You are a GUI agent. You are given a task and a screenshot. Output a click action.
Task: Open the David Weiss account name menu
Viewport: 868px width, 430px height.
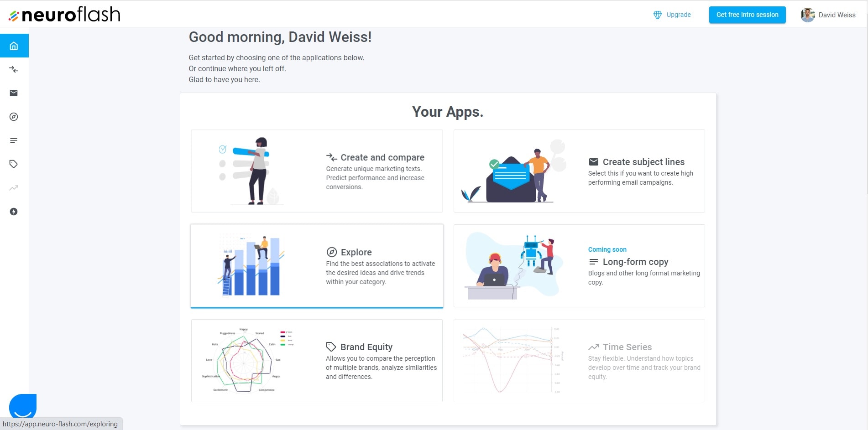(837, 15)
